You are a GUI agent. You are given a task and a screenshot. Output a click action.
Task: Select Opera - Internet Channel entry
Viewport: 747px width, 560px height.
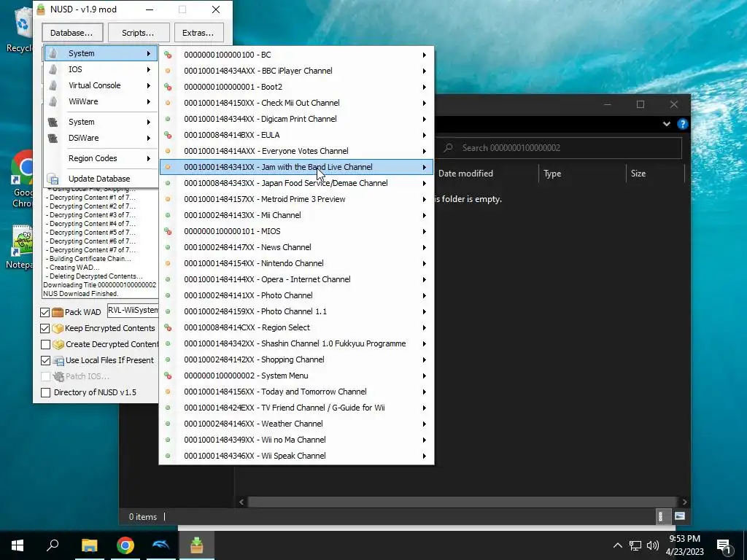(x=296, y=279)
